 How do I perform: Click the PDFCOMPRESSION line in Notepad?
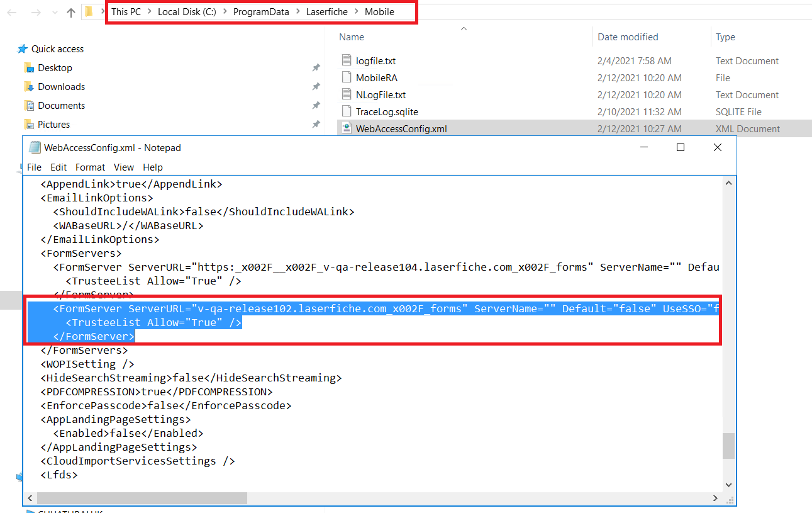click(157, 392)
